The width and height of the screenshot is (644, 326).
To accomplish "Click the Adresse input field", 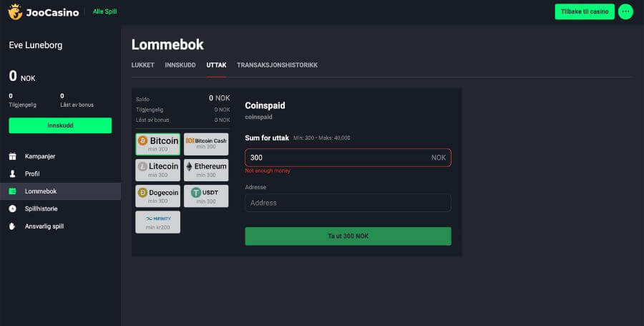I will coord(348,203).
